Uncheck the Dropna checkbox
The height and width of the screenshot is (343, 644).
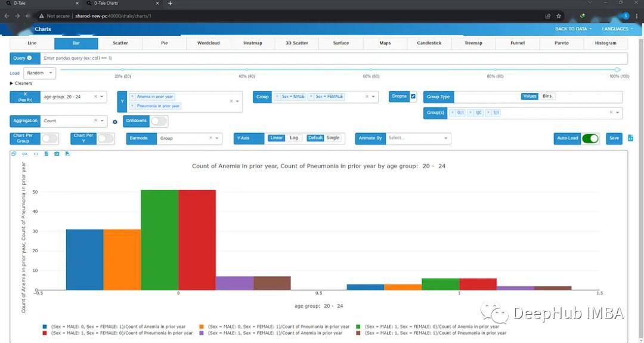[413, 97]
